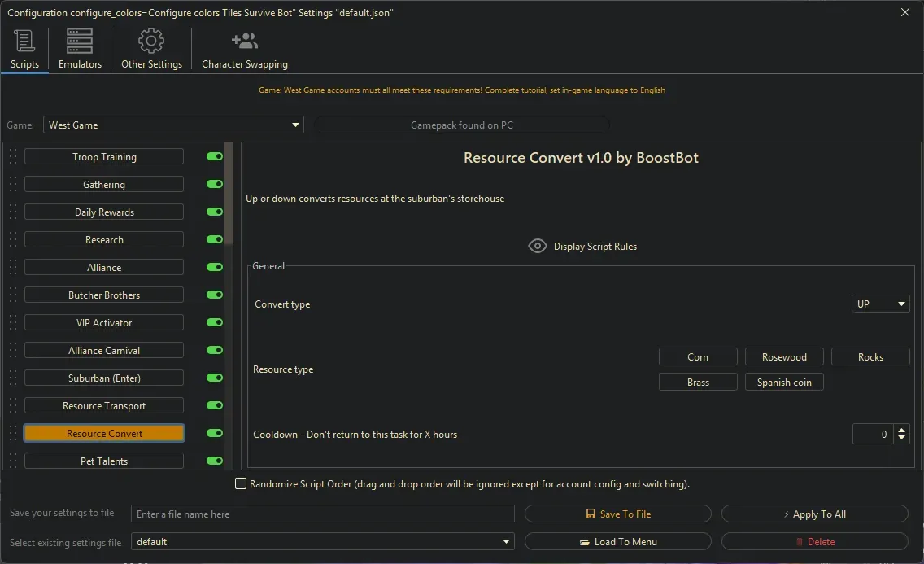Toggle the Gathering script switch
Image resolution: width=924 pixels, height=564 pixels.
pyautogui.click(x=214, y=184)
